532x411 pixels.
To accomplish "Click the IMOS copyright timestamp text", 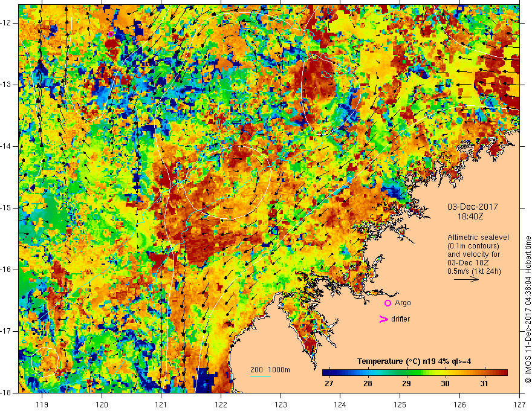I will 528,310.
